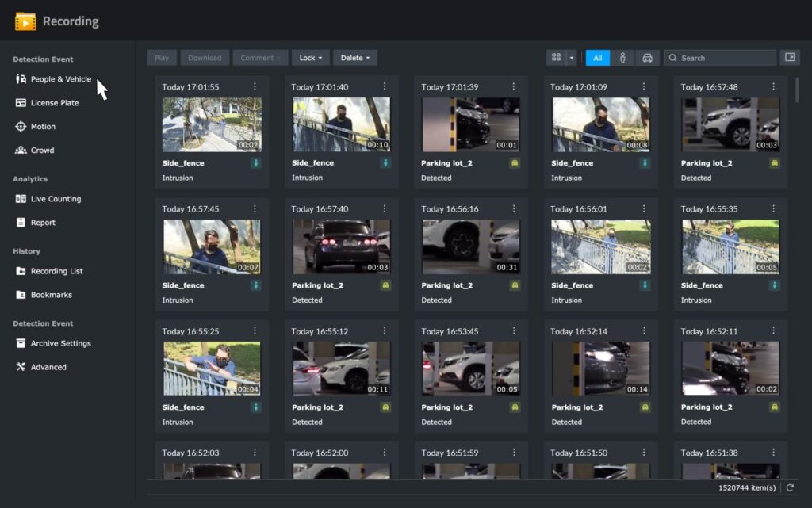Image resolution: width=812 pixels, height=508 pixels.
Task: Click the Recording List folder icon
Action: point(21,271)
